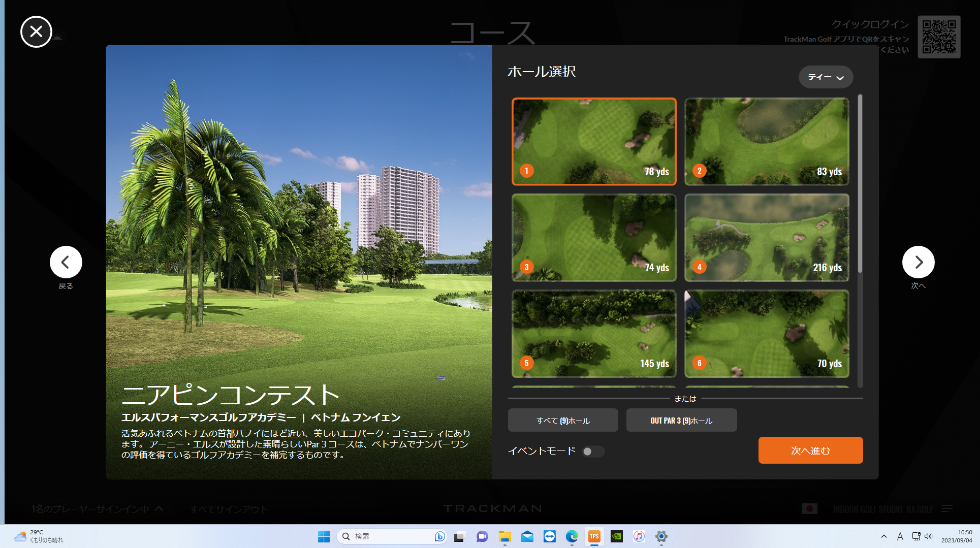This screenshot has width=980, height=548.
Task: Open the Chat app in taskbar
Action: tap(482, 536)
